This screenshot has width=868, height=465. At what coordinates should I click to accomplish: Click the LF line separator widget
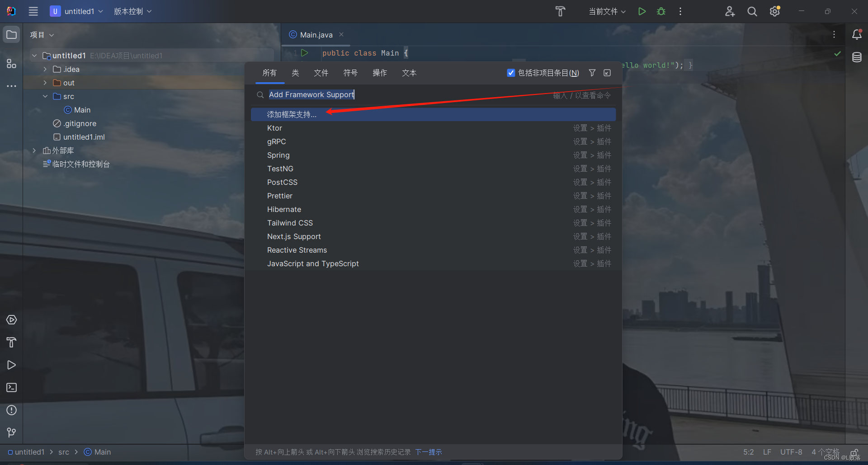767,452
